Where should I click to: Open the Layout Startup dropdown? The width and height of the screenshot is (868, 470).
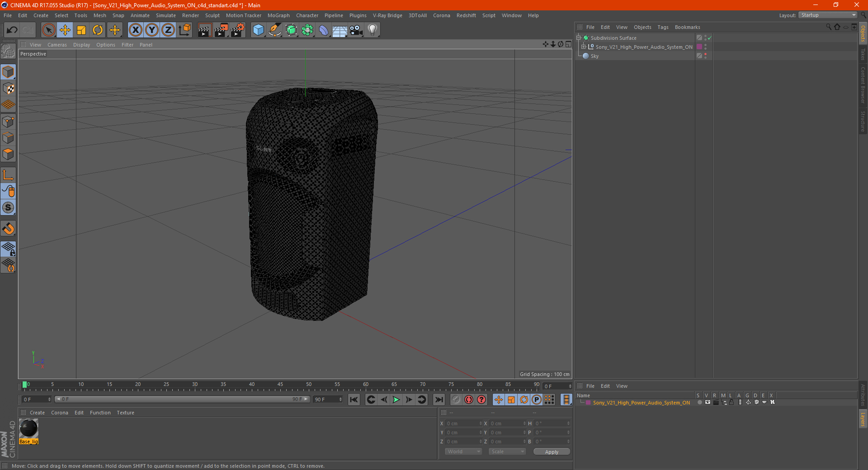coord(828,15)
